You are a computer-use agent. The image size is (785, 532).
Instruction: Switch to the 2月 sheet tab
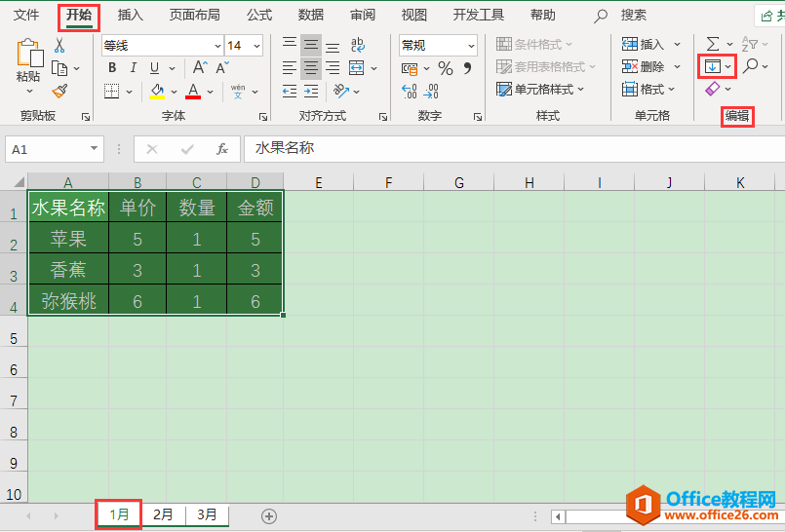(164, 514)
